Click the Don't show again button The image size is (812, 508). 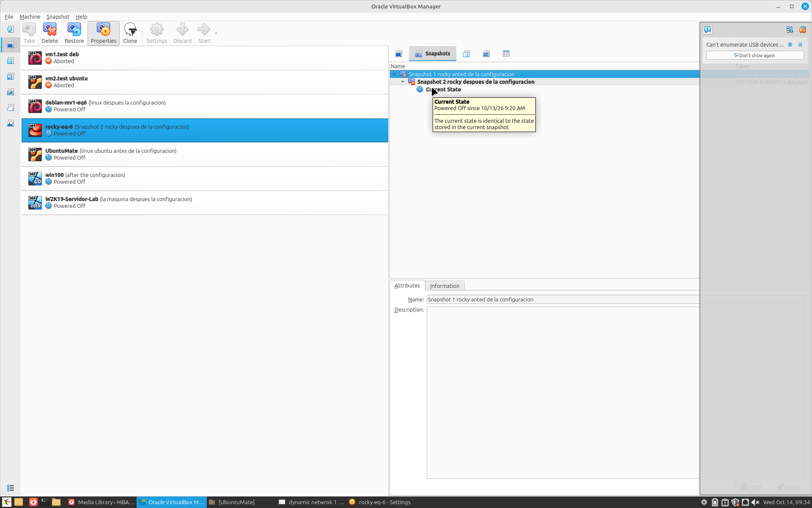point(755,55)
